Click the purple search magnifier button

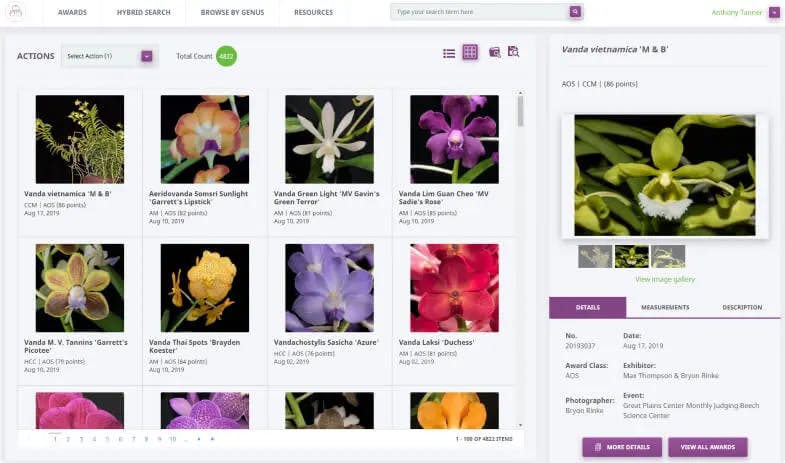click(575, 12)
